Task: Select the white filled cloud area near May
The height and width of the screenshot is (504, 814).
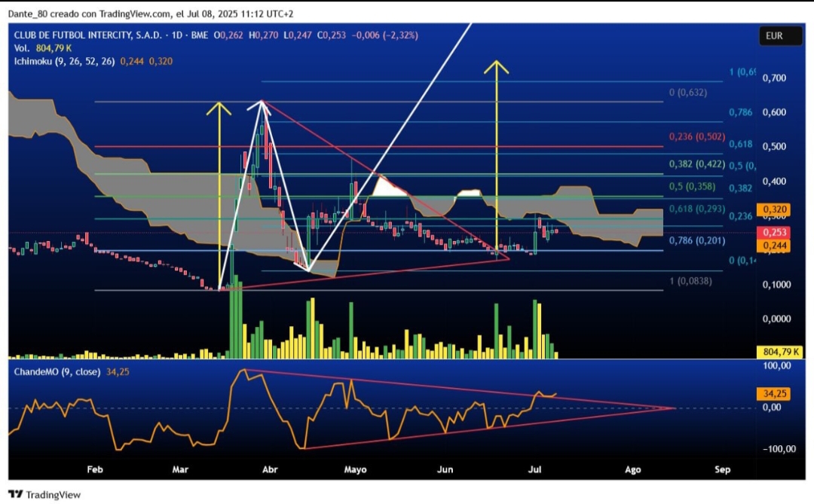Action: tap(388, 188)
